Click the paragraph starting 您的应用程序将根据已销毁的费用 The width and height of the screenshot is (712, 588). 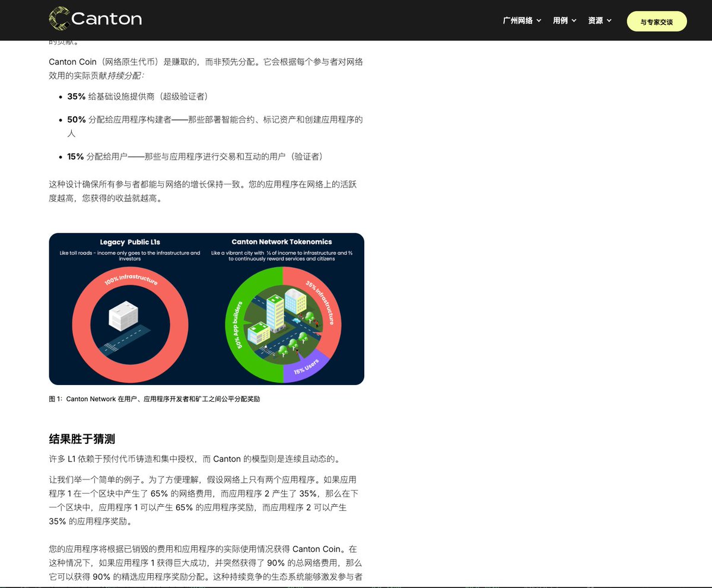click(205, 562)
